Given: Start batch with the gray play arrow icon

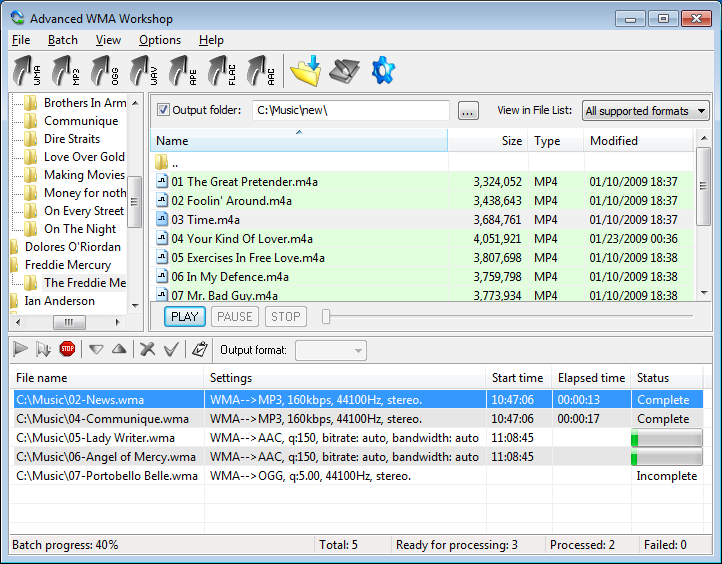Looking at the screenshot, I should pos(20,349).
